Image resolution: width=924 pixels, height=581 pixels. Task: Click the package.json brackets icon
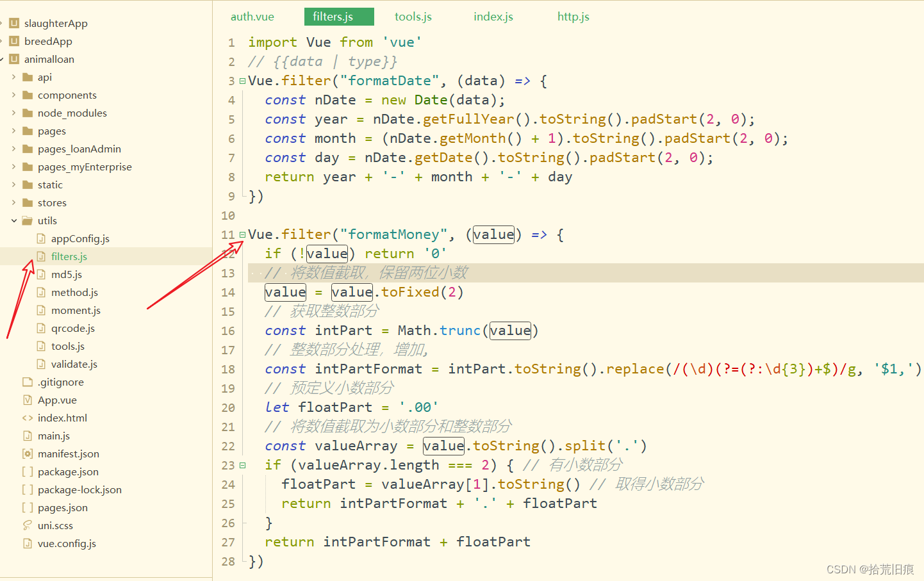click(28, 471)
